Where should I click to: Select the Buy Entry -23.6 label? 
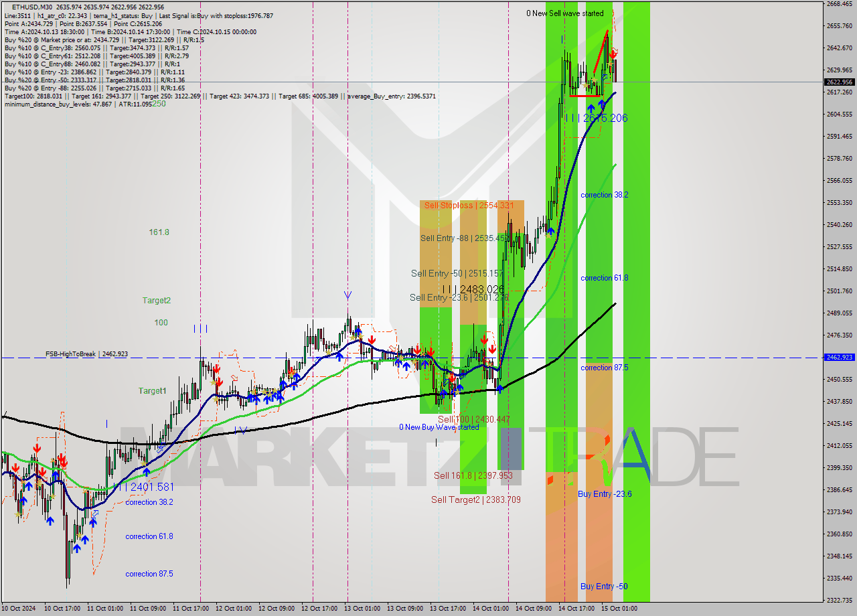tap(605, 494)
